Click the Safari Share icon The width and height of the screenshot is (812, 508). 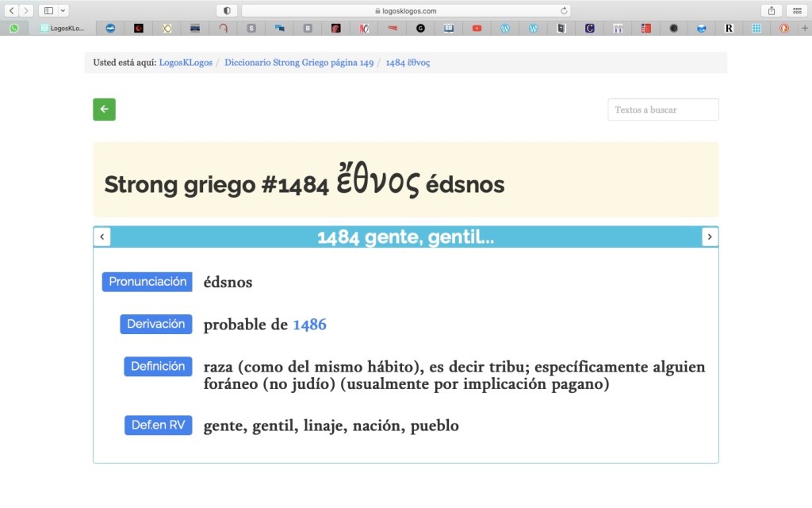pyautogui.click(x=771, y=10)
